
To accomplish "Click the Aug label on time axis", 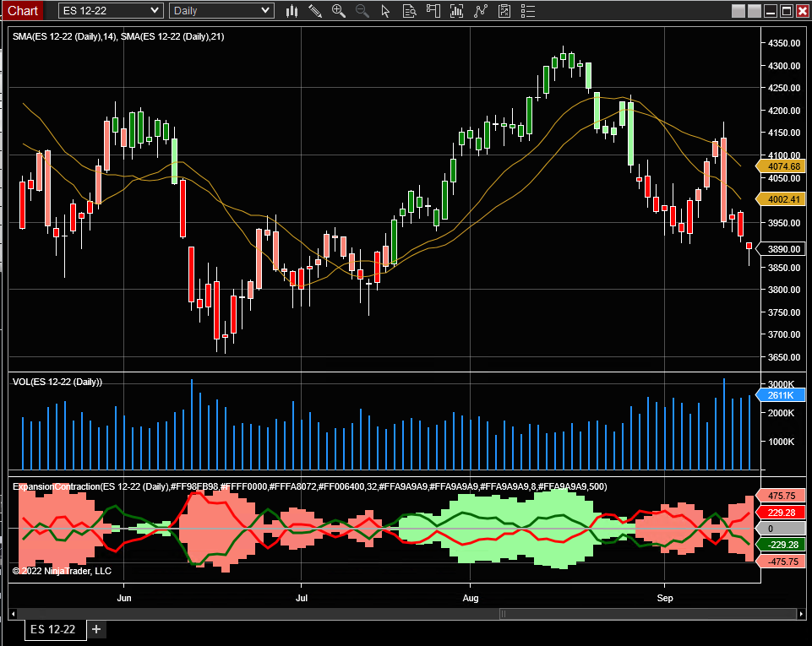I will [x=470, y=598].
